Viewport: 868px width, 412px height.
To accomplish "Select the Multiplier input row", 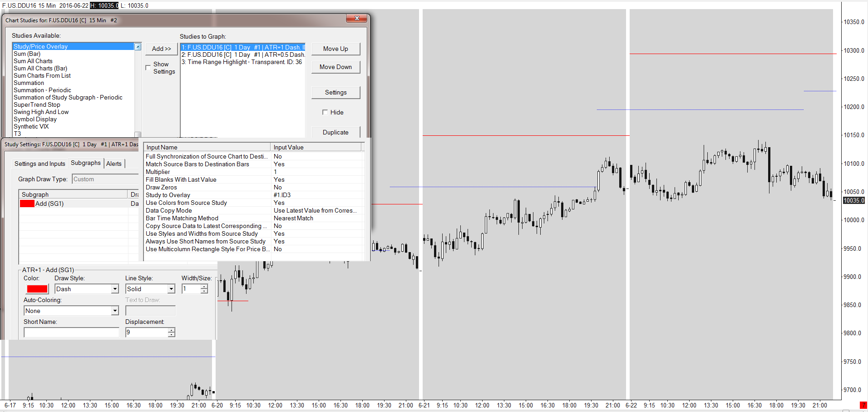I will [254, 172].
